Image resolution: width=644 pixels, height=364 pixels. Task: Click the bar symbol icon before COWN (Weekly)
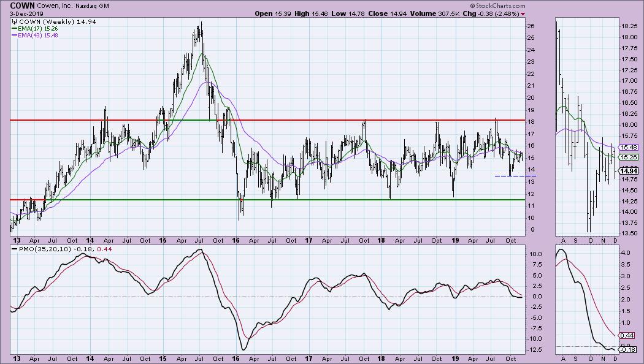pyautogui.click(x=14, y=21)
